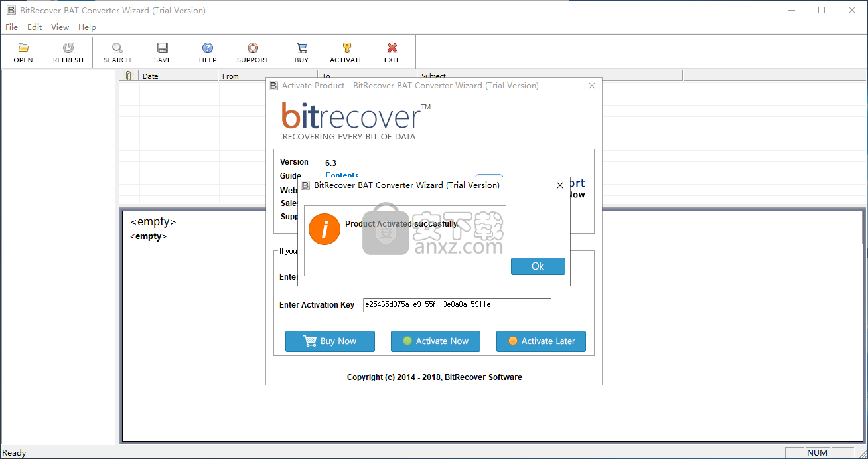Click the Activate Now button
The height and width of the screenshot is (459, 868).
(x=435, y=341)
